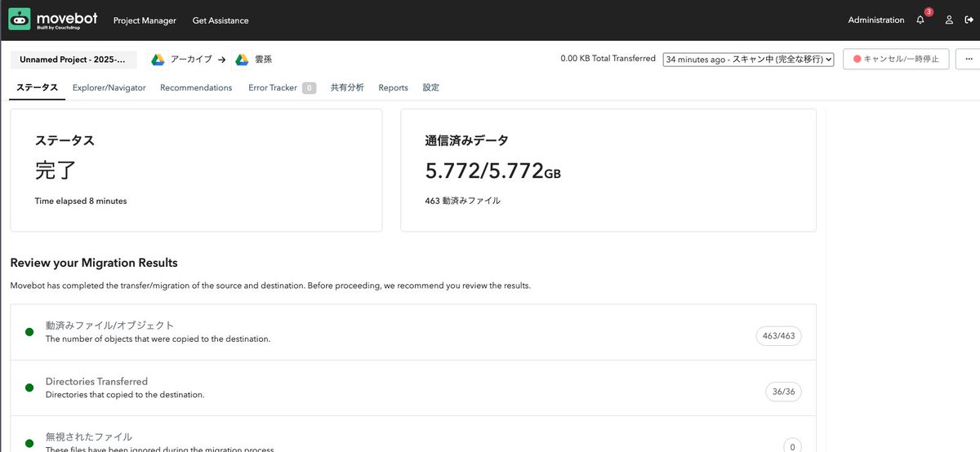Click the キャンセル/一時停止 button
Image resolution: width=980 pixels, height=452 pixels.
click(x=896, y=59)
